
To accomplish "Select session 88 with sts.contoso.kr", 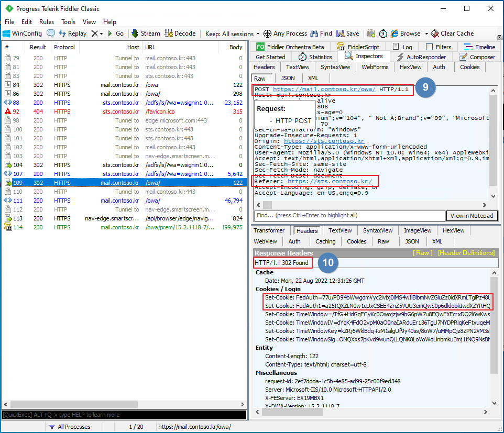I will (124, 103).
